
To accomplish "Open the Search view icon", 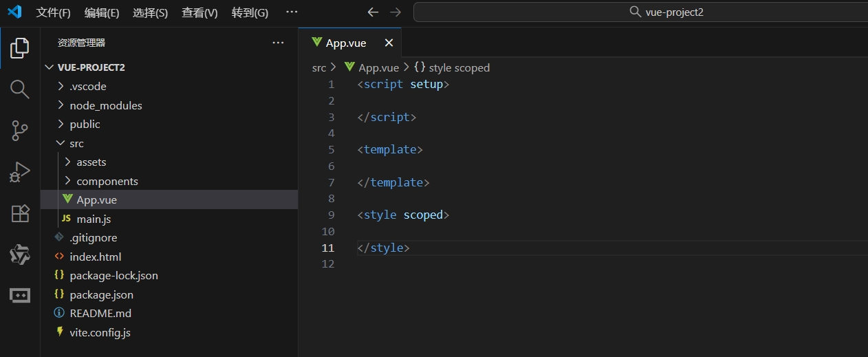I will click(19, 89).
